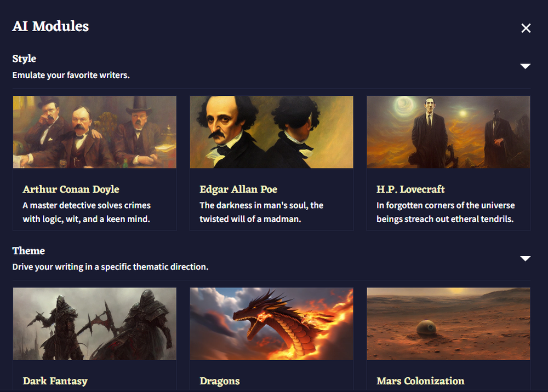Select the H.P. Lovecraft artwork thumbnail
Screen dimensions: 548x392
(448, 132)
